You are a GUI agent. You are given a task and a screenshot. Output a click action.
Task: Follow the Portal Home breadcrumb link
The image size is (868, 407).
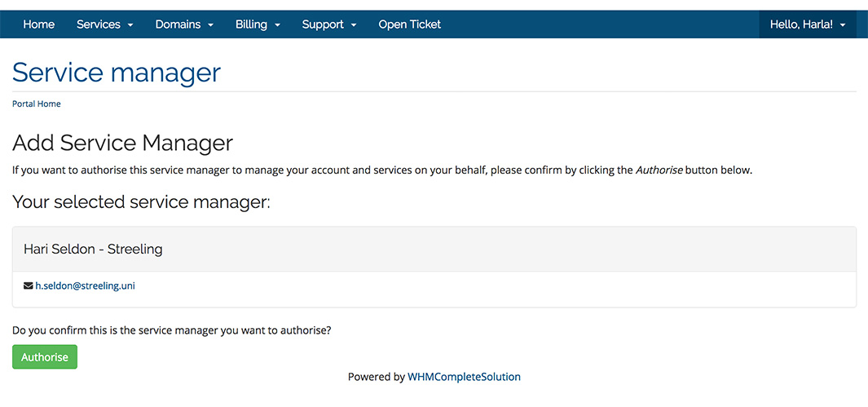37,104
